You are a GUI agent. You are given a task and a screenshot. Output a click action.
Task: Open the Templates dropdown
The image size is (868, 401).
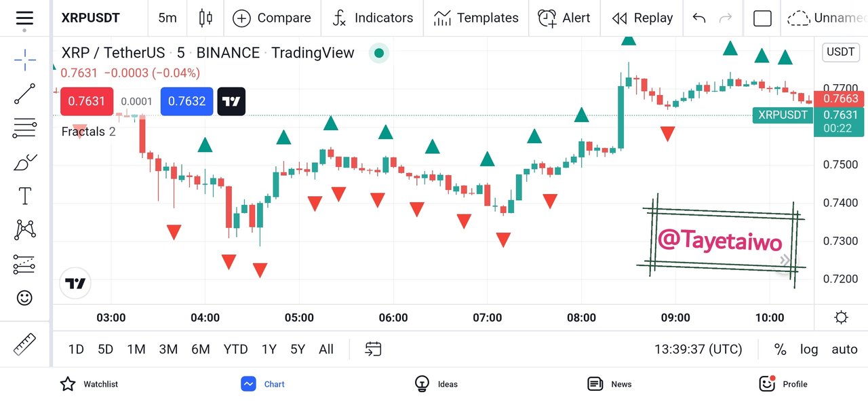click(x=476, y=18)
